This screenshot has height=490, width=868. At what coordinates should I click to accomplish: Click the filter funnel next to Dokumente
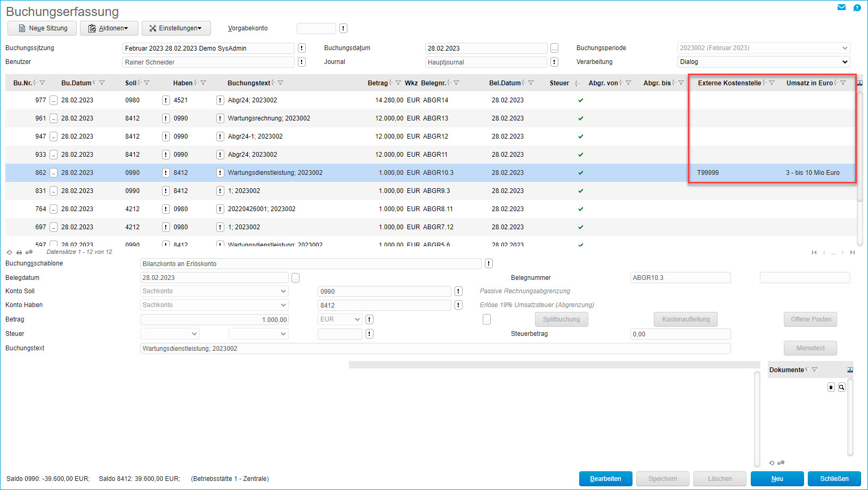[814, 369]
